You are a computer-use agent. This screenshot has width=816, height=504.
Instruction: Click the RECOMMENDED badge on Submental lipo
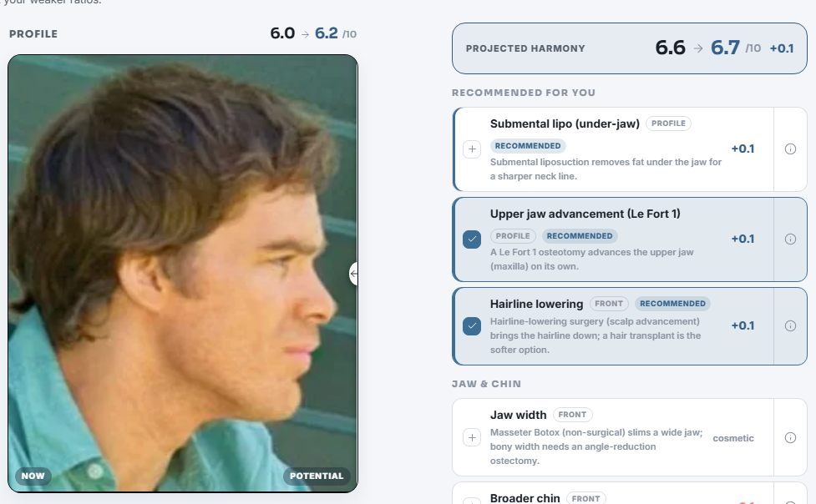tap(528, 146)
